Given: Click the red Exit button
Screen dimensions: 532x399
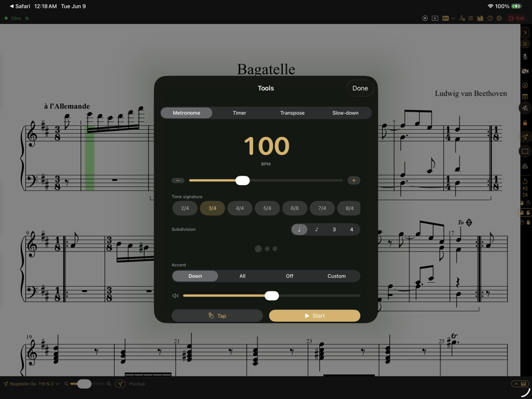Looking at the screenshot, I should click(x=516, y=18).
